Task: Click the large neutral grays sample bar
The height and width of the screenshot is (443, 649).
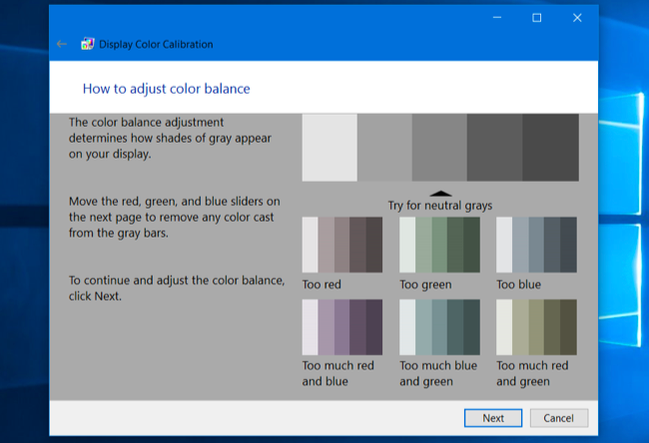Action: click(x=440, y=147)
